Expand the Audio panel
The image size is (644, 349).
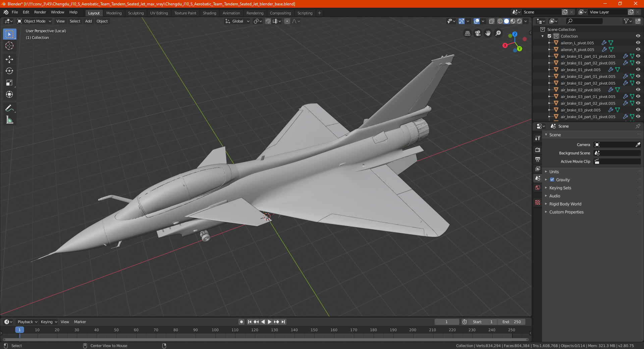[x=554, y=196]
